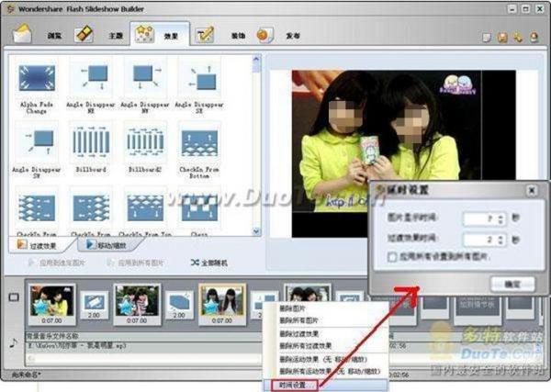This screenshot has height=392, width=551.
Task: Click 应用到所有图片 button
Action: coord(136,263)
